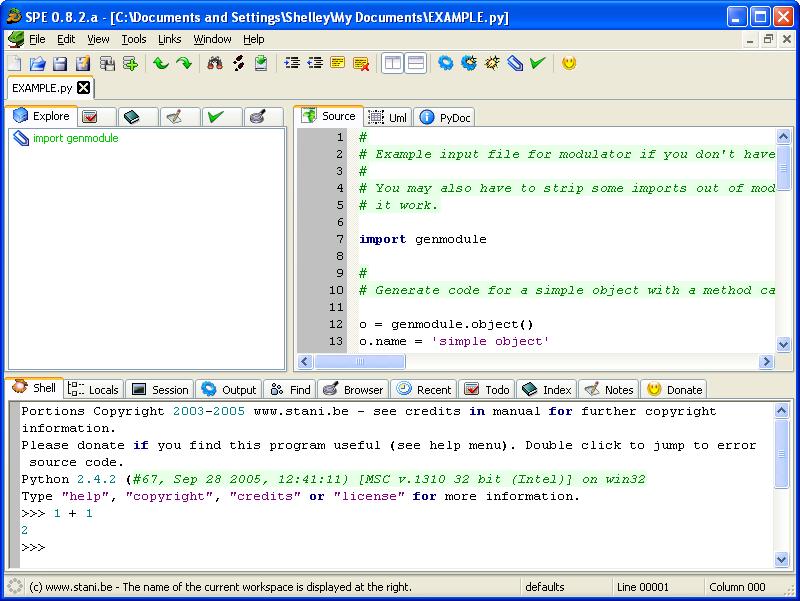Click the source editor scroll-down arrow
The width and height of the screenshot is (800, 601).
pyautogui.click(x=784, y=344)
